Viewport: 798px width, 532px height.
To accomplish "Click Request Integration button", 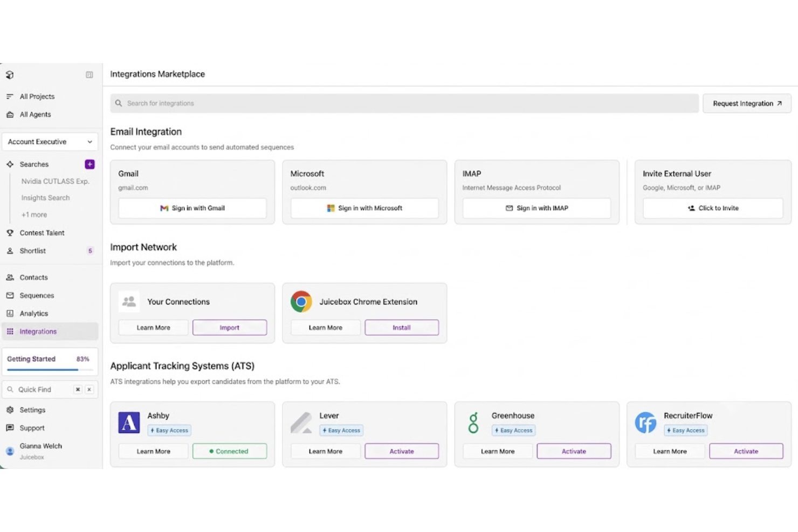I will pos(747,103).
